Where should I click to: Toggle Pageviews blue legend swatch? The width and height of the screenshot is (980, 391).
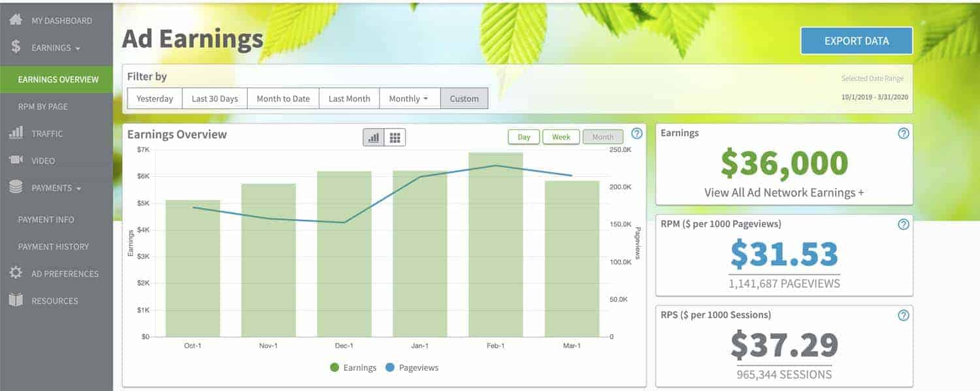coord(390,368)
